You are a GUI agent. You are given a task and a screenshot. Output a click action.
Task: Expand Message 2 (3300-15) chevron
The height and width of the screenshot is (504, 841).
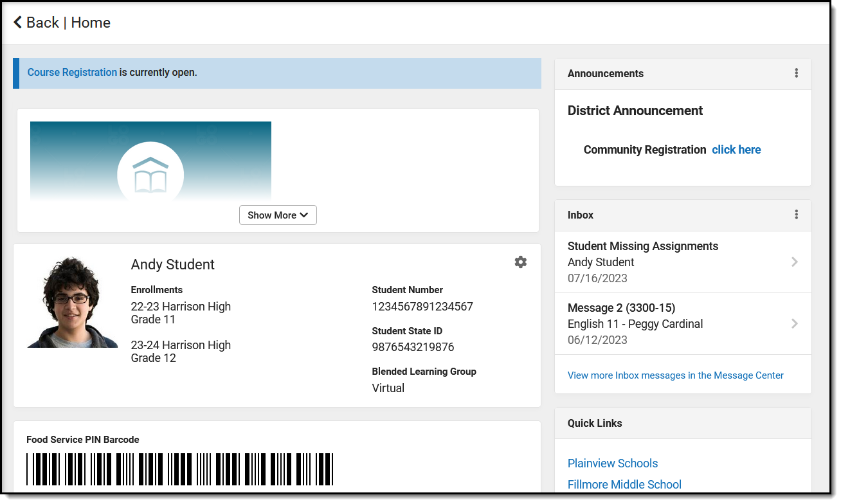point(795,323)
